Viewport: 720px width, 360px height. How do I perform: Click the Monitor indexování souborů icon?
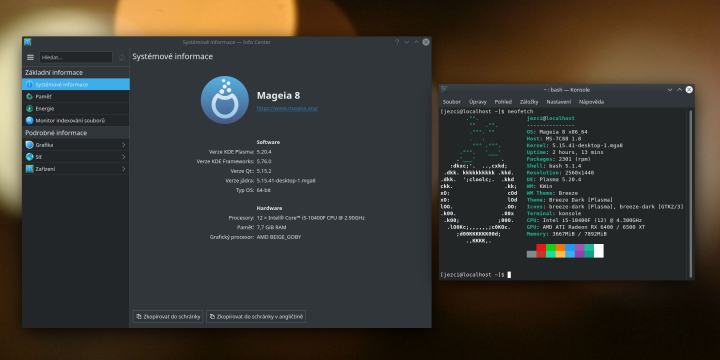click(29, 121)
